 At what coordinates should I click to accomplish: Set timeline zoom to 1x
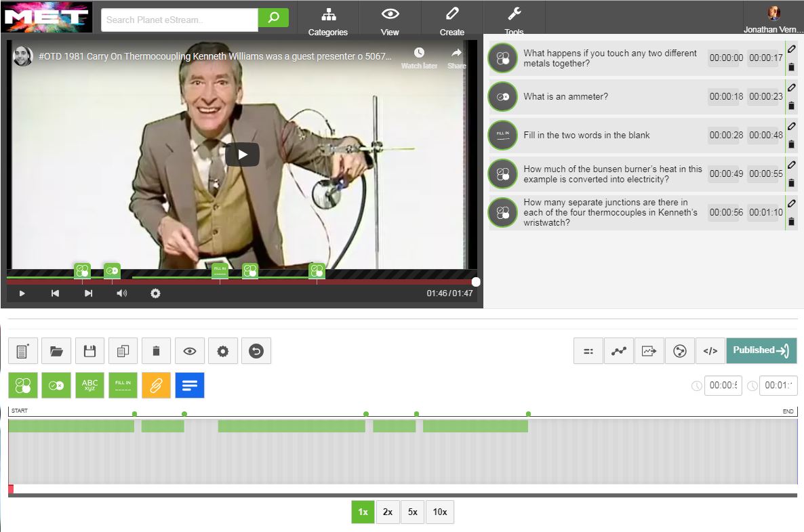(x=363, y=512)
